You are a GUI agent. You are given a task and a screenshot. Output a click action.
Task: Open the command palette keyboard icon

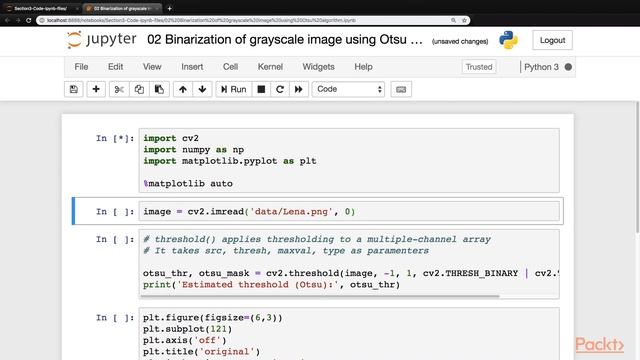[401, 89]
